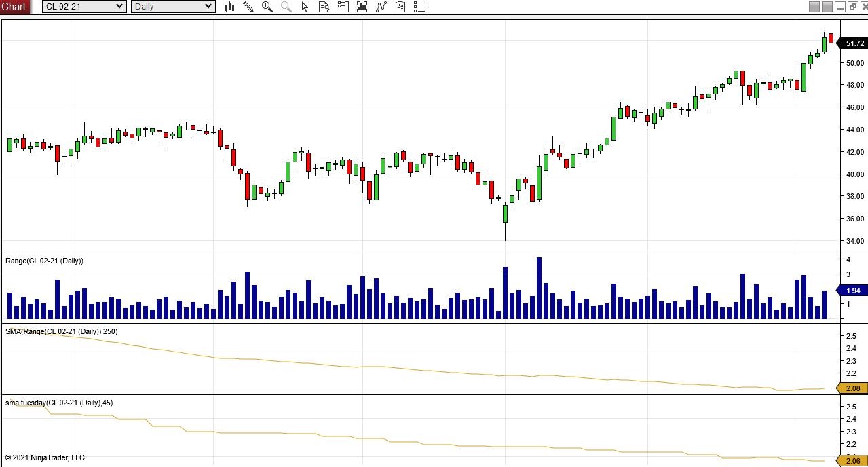
Task: Activate the Zoom In magnifier tool
Action: pyautogui.click(x=267, y=7)
